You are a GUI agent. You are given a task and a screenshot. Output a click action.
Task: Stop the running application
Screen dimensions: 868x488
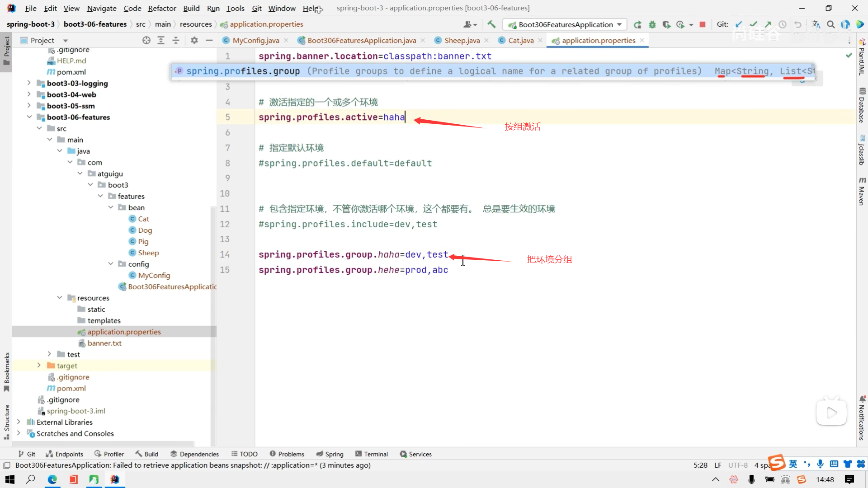[702, 24]
